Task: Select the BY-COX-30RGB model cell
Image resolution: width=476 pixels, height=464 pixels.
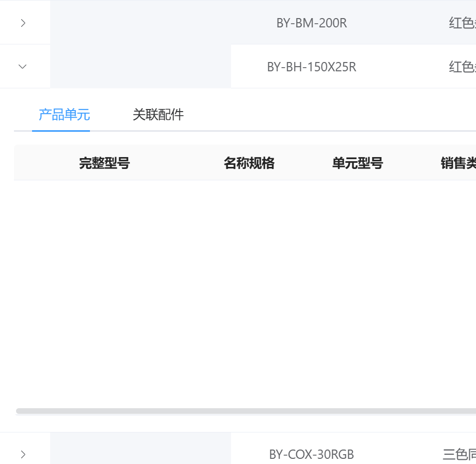Action: pyautogui.click(x=312, y=455)
